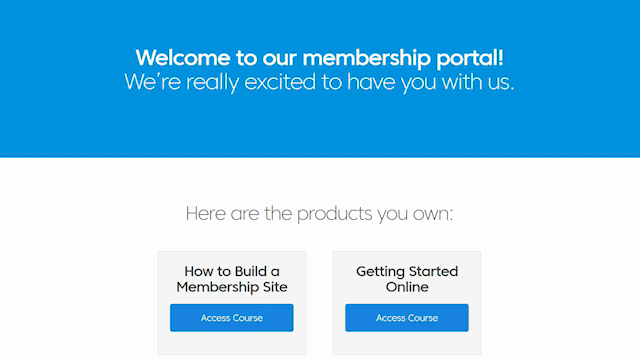
Task: Click the word products in the section heading
Action: 334,214
